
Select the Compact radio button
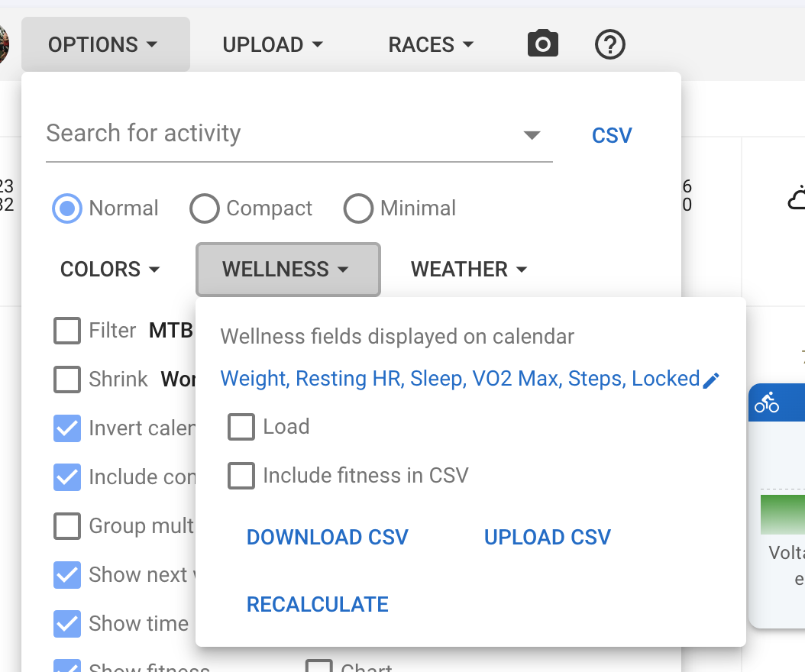(205, 208)
